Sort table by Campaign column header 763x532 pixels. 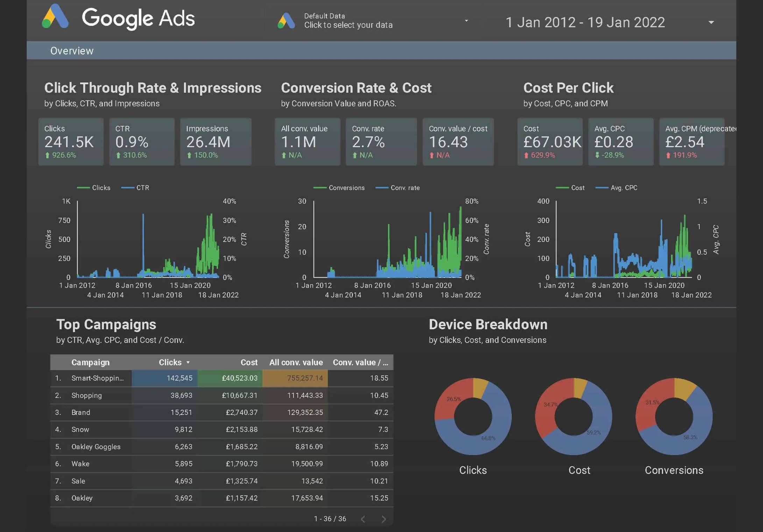(x=91, y=362)
